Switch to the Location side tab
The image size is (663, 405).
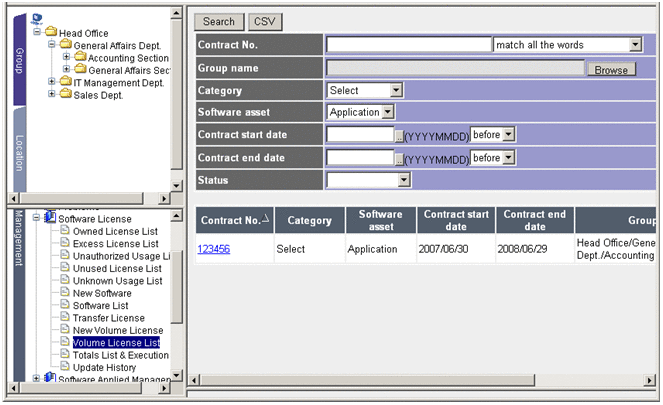point(19,153)
